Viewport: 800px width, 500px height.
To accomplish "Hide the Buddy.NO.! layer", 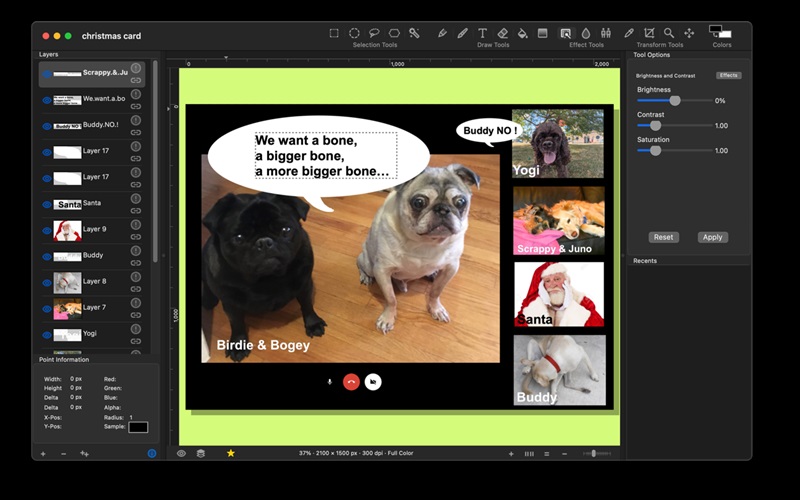I will (x=47, y=126).
